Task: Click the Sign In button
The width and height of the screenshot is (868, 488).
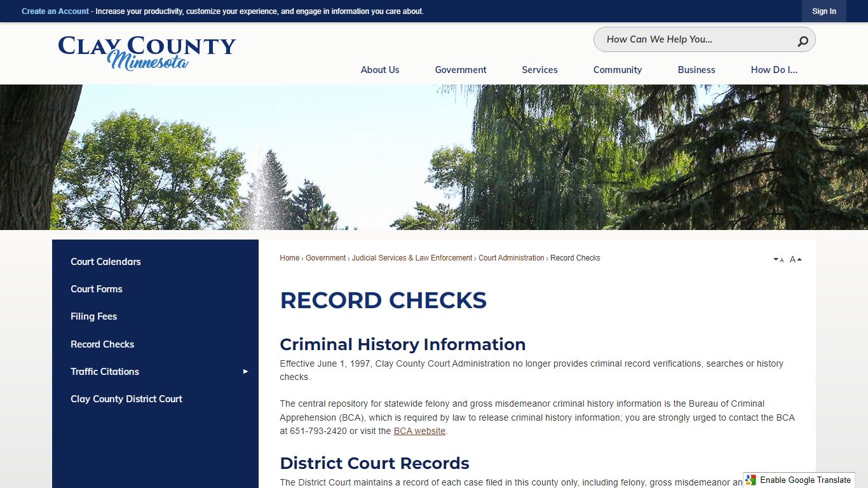Action: coord(824,11)
